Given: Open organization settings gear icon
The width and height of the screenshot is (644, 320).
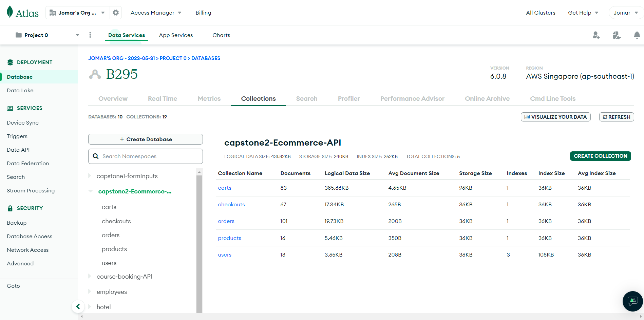Looking at the screenshot, I should point(116,13).
